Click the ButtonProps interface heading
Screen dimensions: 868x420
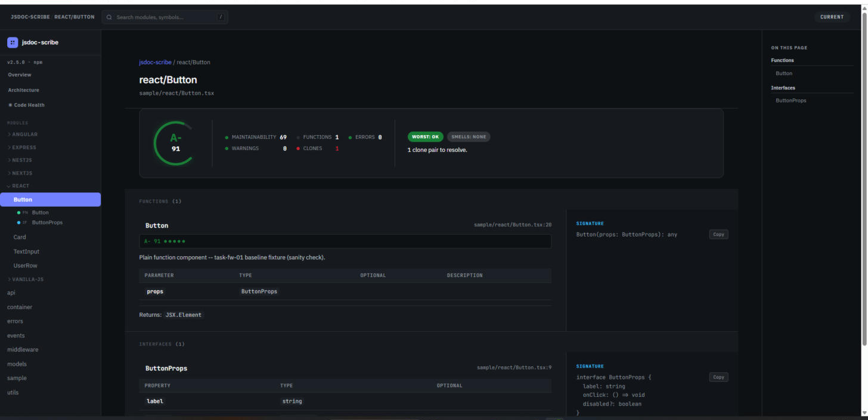click(x=166, y=369)
